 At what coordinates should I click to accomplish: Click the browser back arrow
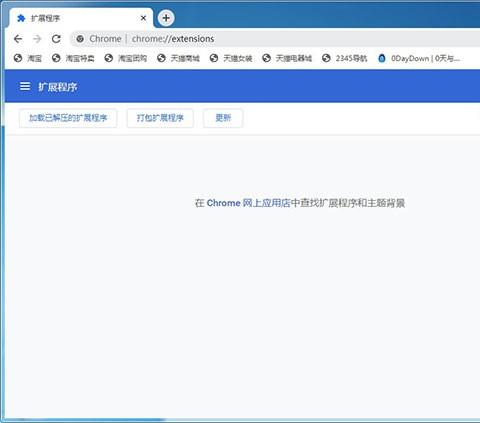(18, 39)
